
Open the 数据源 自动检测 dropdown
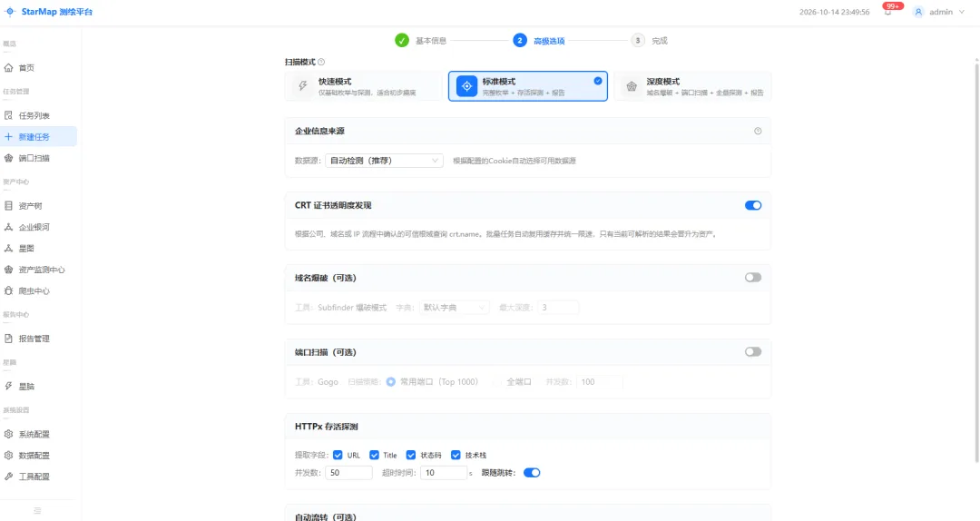pos(385,161)
